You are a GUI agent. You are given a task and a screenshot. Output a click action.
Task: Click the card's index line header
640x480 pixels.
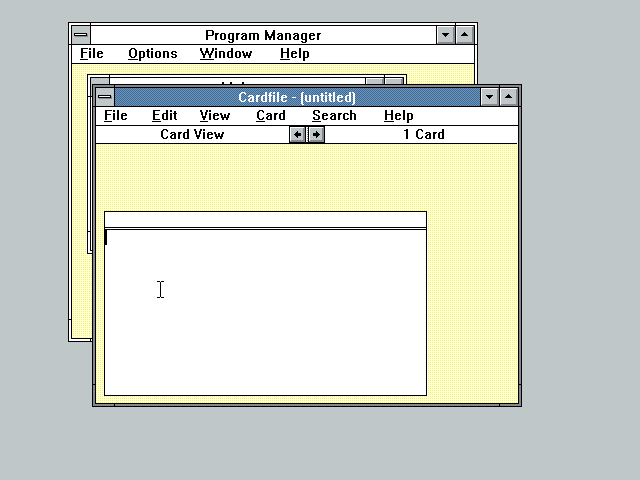pyautogui.click(x=265, y=220)
